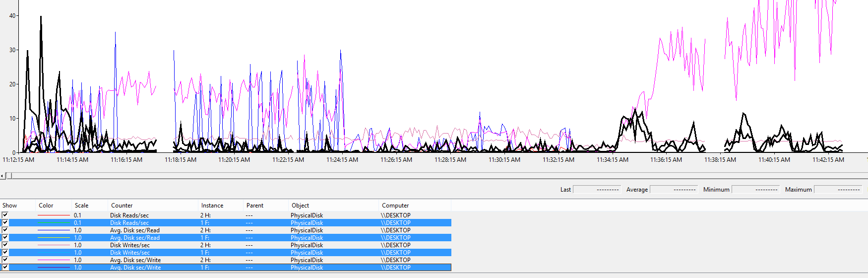This screenshot has width=868, height=278.
Task: Select the Avg. Disk sec/Write 1 F: row
Action: [135, 268]
